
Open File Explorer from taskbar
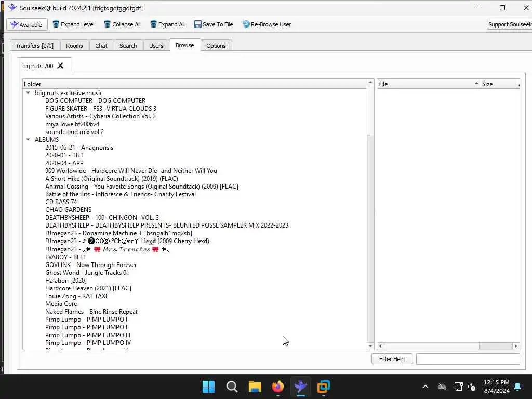[255, 387]
